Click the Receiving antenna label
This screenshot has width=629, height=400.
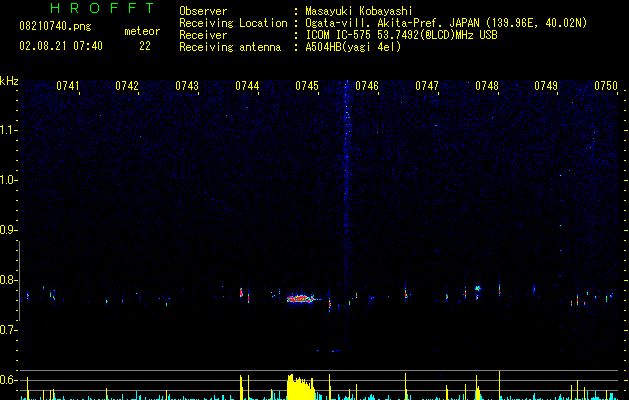[230, 47]
